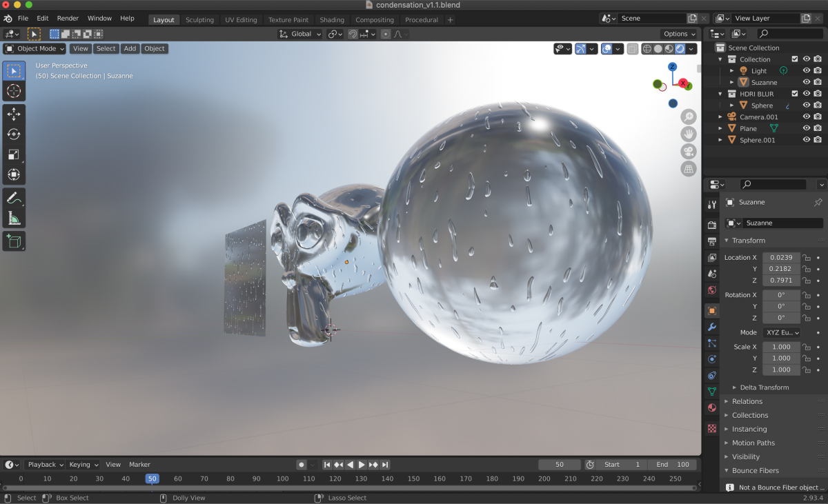Viewport: 828px width, 504px height.
Task: Activate the combined Transform tool
Action: [14, 174]
